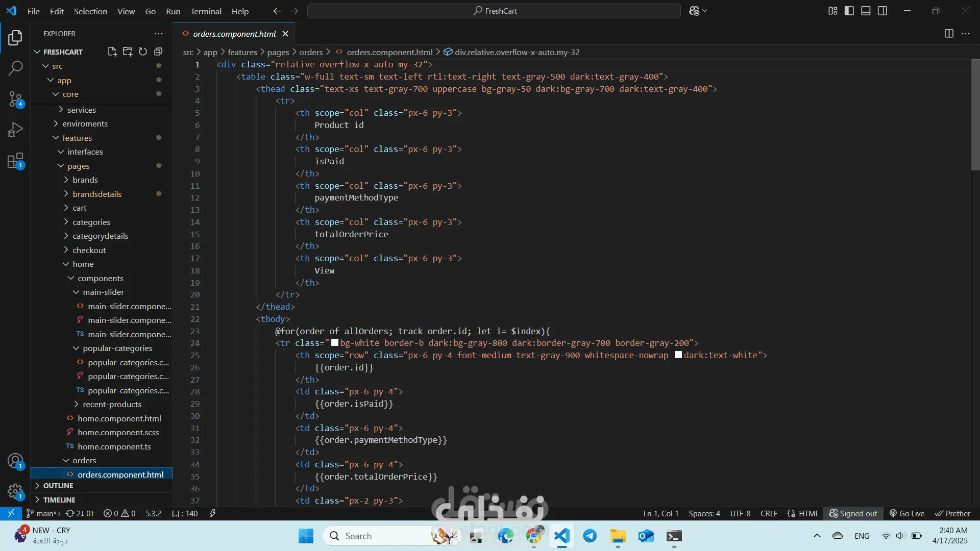Open Source Control view
This screenshot has height=551, width=980.
[15, 99]
